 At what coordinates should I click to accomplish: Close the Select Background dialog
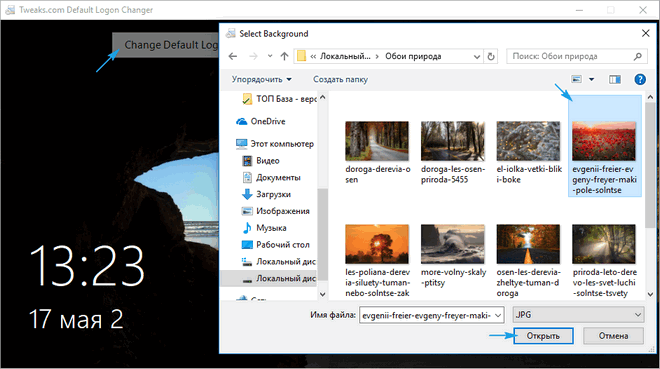coord(645,33)
